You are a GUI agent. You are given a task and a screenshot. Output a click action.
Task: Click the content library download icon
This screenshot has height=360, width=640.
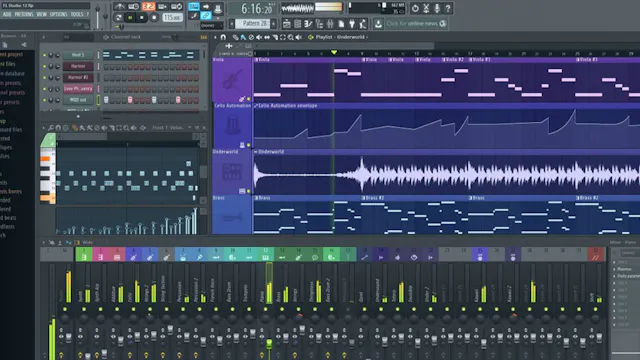(378, 24)
